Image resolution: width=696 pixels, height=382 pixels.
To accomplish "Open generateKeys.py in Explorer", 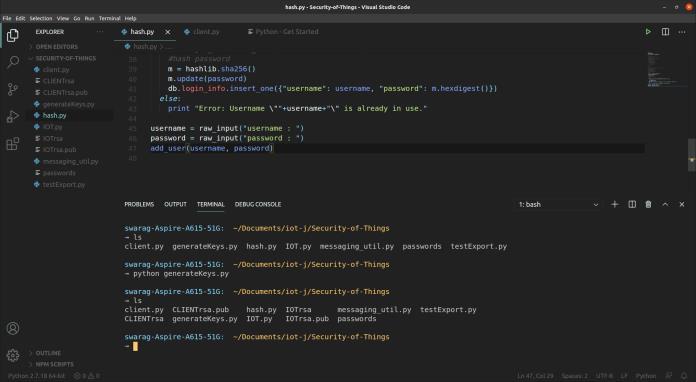I will click(68, 104).
